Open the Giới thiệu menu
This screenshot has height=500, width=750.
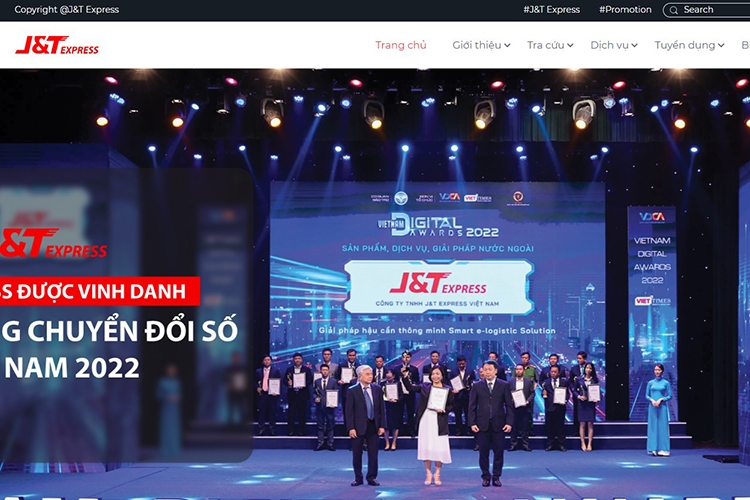tap(481, 45)
